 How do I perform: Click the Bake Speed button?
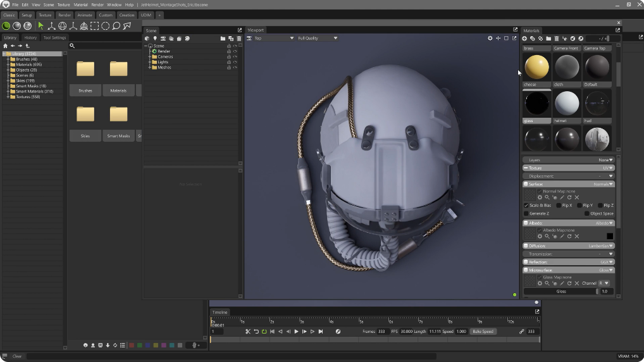pyautogui.click(x=483, y=332)
